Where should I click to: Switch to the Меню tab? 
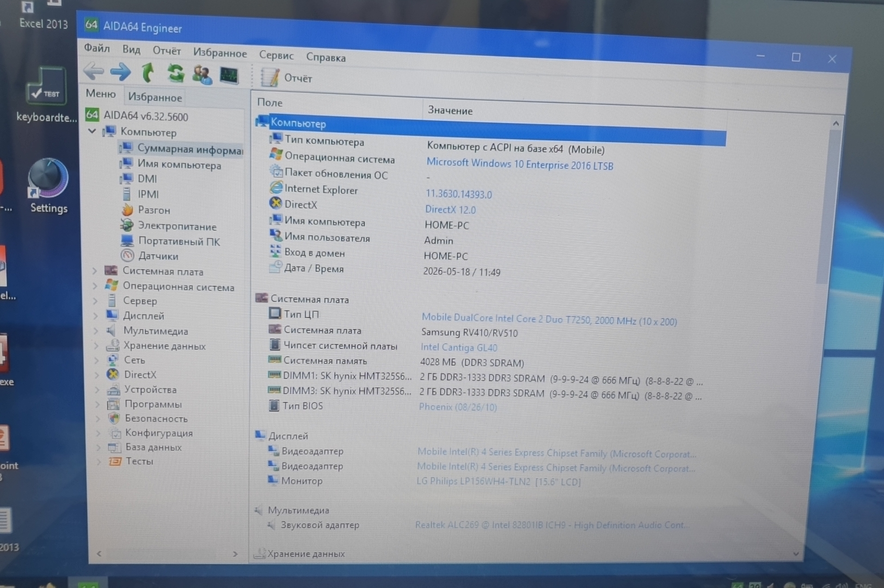tap(101, 94)
